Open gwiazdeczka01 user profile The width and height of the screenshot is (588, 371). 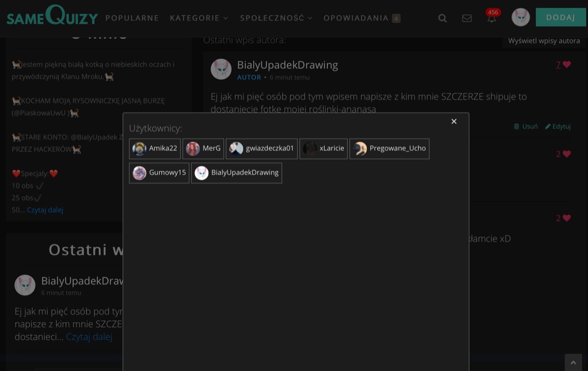[262, 149]
